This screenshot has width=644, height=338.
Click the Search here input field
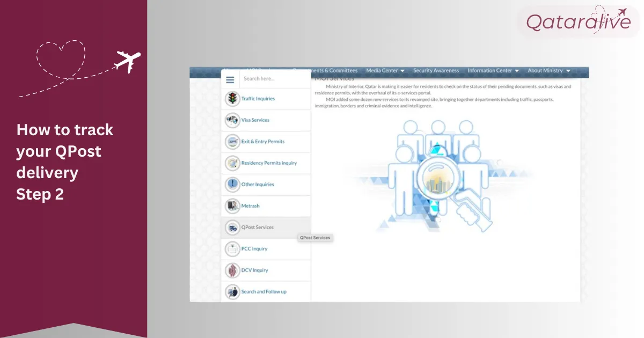(x=275, y=79)
